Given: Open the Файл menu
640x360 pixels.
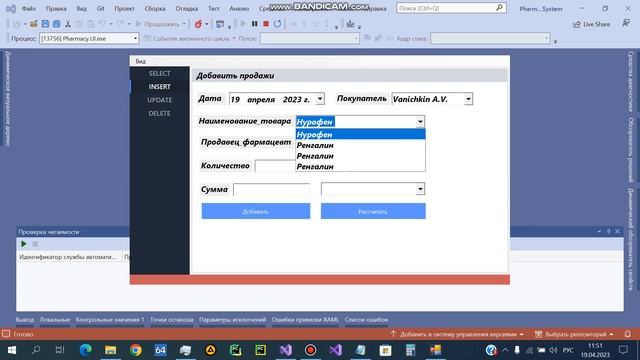Looking at the screenshot, I should [x=28, y=9].
